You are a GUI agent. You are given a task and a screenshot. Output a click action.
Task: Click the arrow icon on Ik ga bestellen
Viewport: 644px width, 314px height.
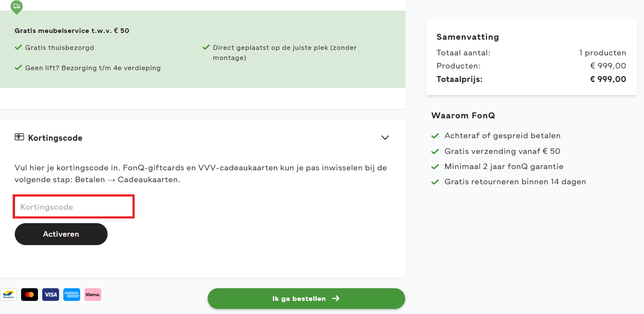[336, 298]
